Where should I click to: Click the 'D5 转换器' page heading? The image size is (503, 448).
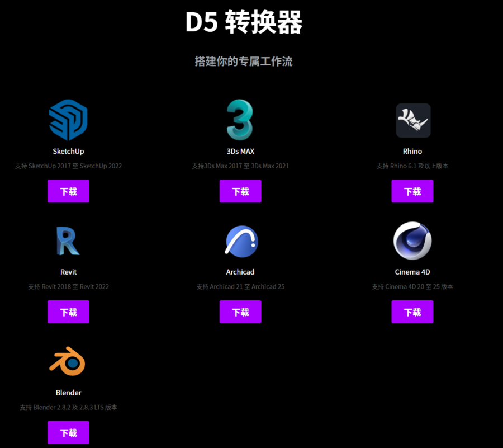click(244, 22)
